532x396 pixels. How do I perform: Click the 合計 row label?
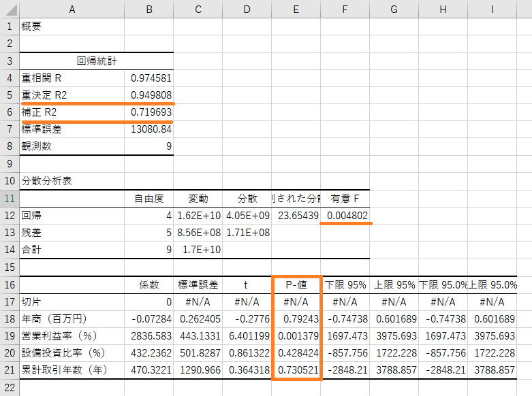31,250
